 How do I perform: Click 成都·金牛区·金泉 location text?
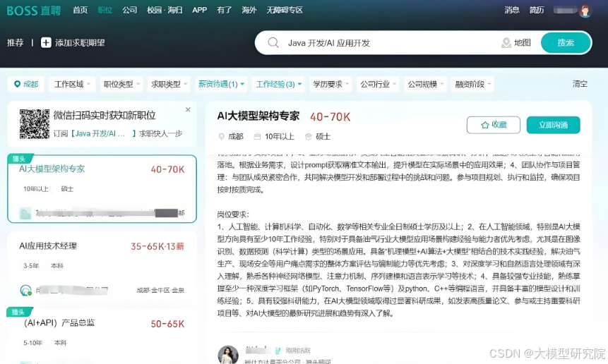160,290
